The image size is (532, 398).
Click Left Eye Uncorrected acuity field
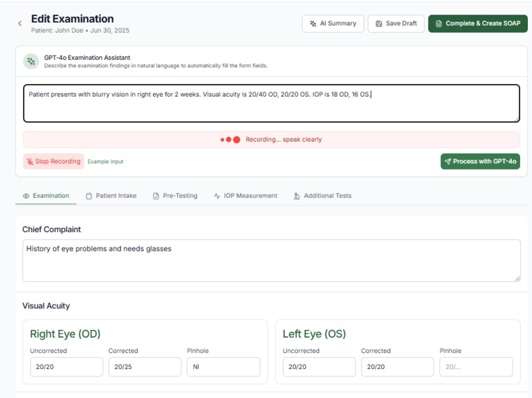coord(319,367)
